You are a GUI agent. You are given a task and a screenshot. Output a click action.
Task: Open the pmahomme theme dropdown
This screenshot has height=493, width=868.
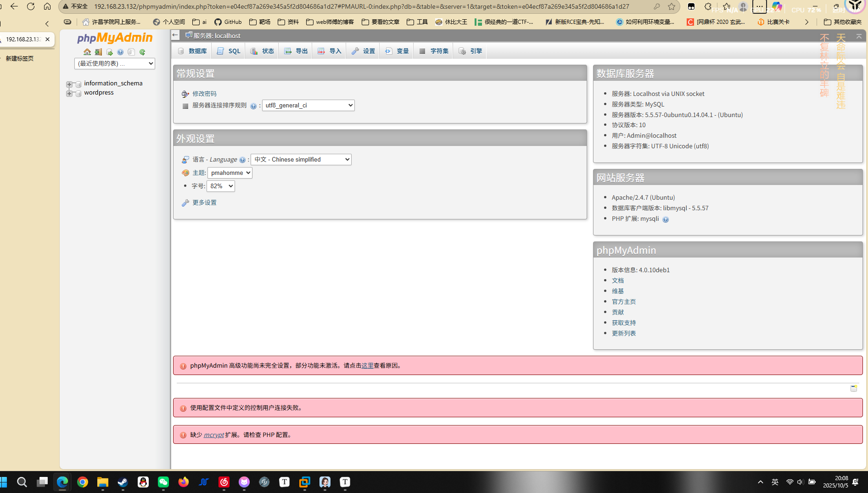(x=230, y=173)
